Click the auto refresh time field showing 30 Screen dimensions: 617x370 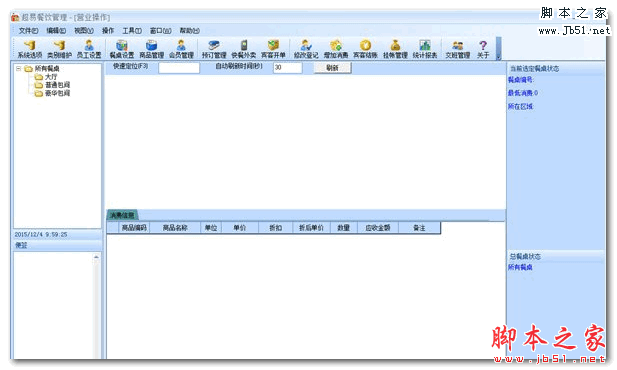[x=288, y=68]
